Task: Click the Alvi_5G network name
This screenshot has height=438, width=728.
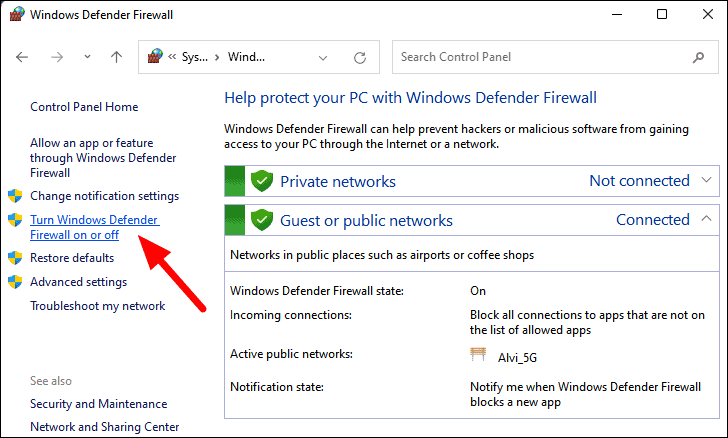Action: (517, 358)
